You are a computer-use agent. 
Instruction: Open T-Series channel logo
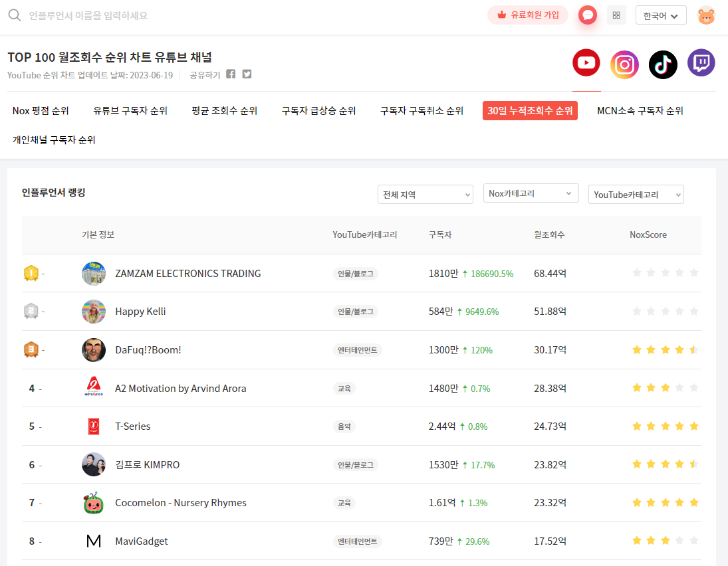[x=94, y=426]
